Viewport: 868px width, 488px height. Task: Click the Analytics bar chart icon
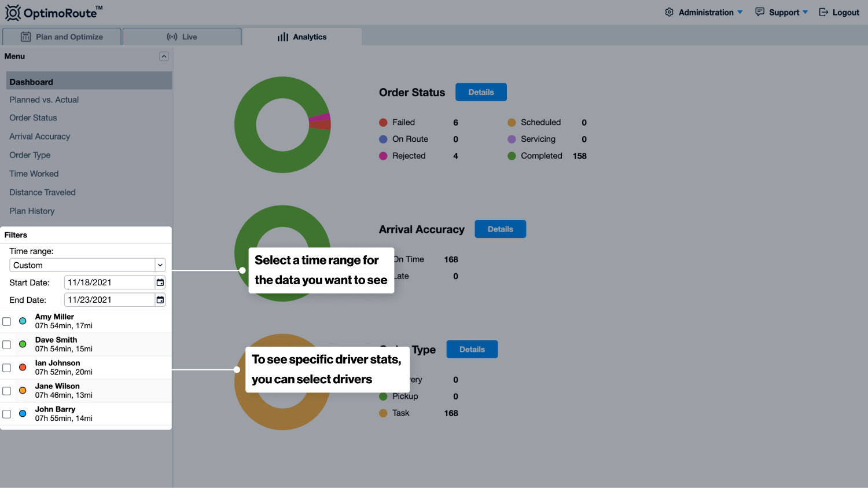click(x=282, y=37)
